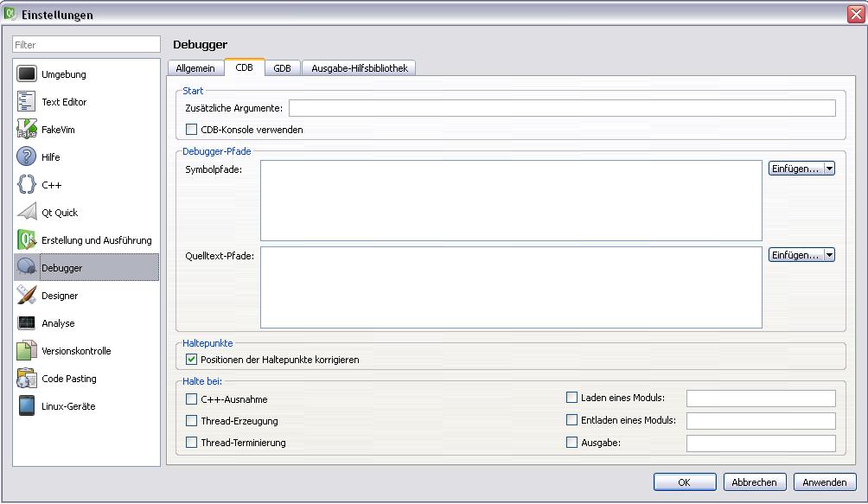Click the Abbrechen button

pos(754,482)
